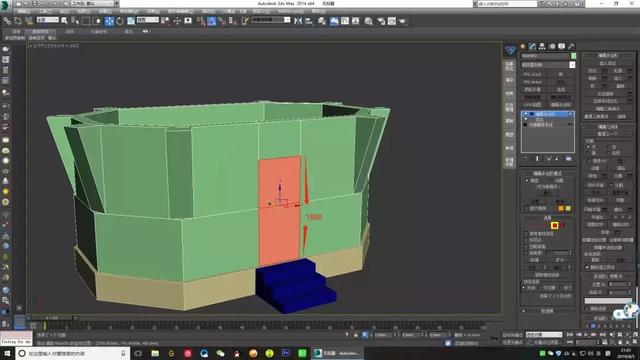The image size is (640, 360).
Task: Select the Polygon sub-object level icon
Action: pos(554,225)
